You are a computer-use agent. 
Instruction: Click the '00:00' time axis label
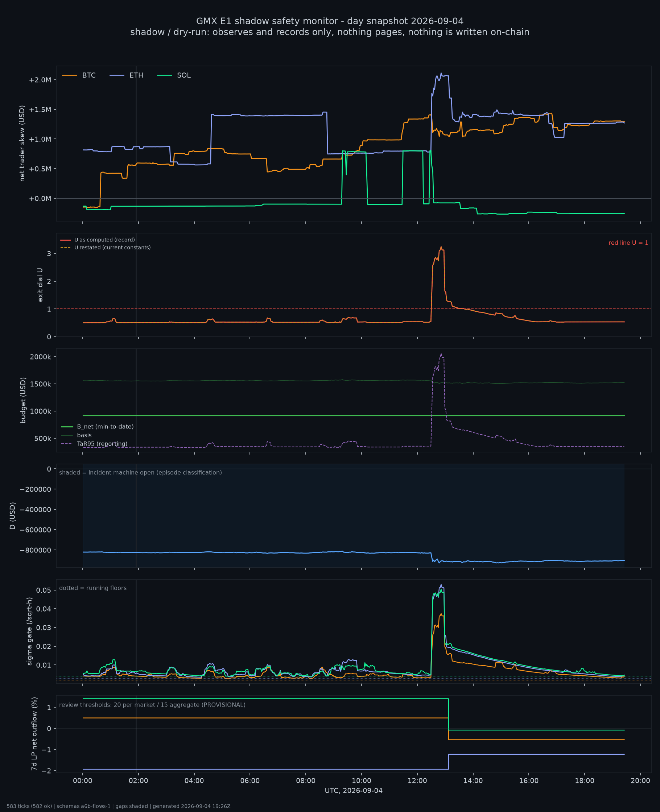pyautogui.click(x=83, y=781)
